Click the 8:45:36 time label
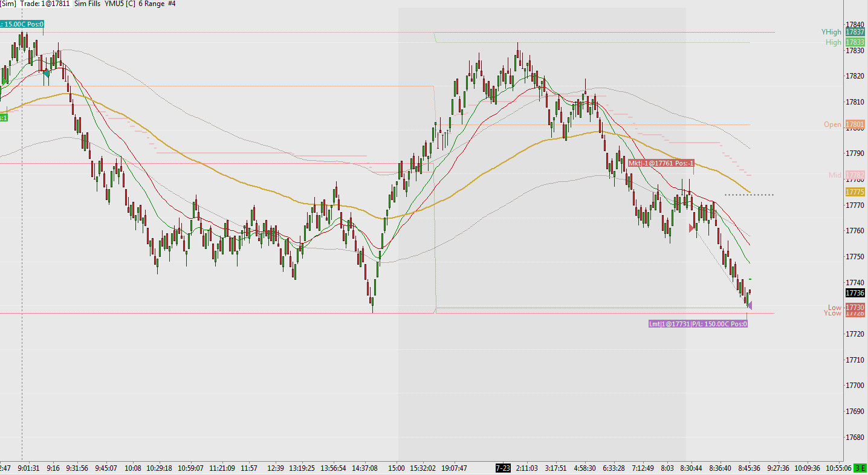 point(750,468)
